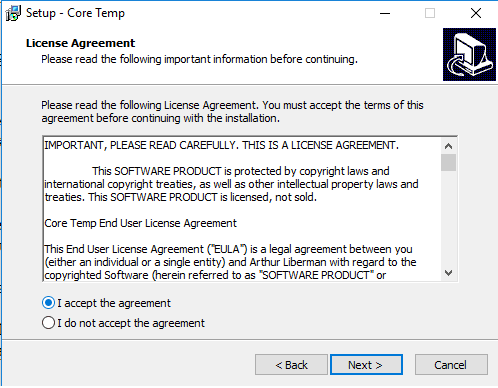The height and width of the screenshot is (388, 498).
Task: Click the bold "License Agreement" heading
Action: pyautogui.click(x=80, y=43)
